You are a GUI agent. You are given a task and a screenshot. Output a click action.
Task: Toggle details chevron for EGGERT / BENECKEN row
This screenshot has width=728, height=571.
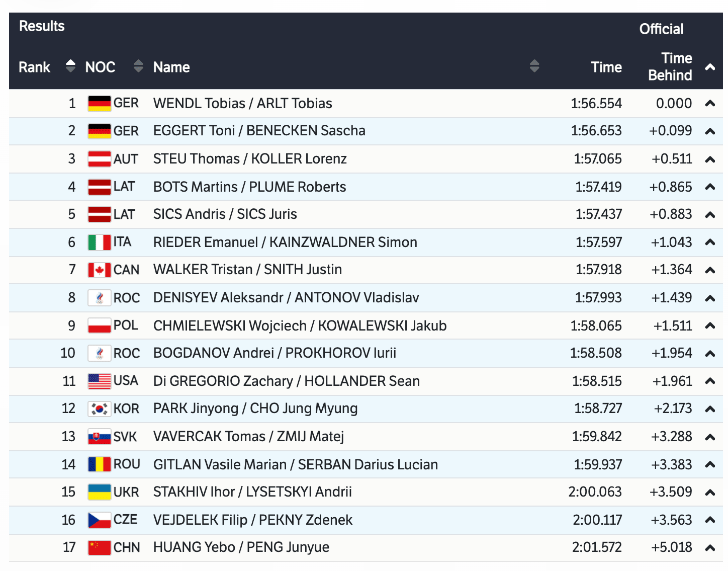coord(710,131)
